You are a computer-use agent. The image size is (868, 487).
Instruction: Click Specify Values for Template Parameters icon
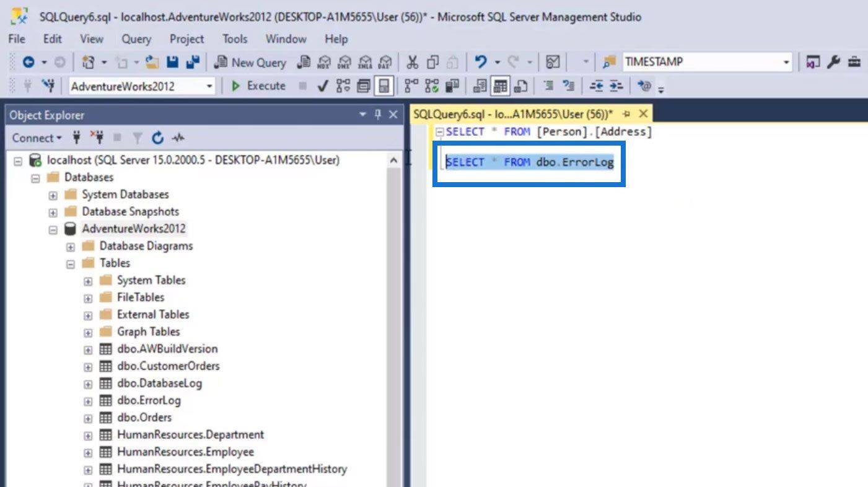point(644,86)
